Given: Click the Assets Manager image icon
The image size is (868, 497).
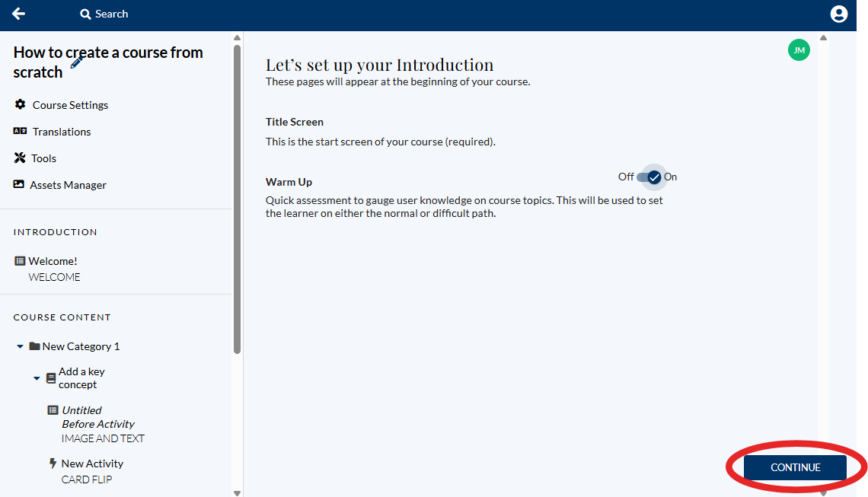Looking at the screenshot, I should pos(19,184).
